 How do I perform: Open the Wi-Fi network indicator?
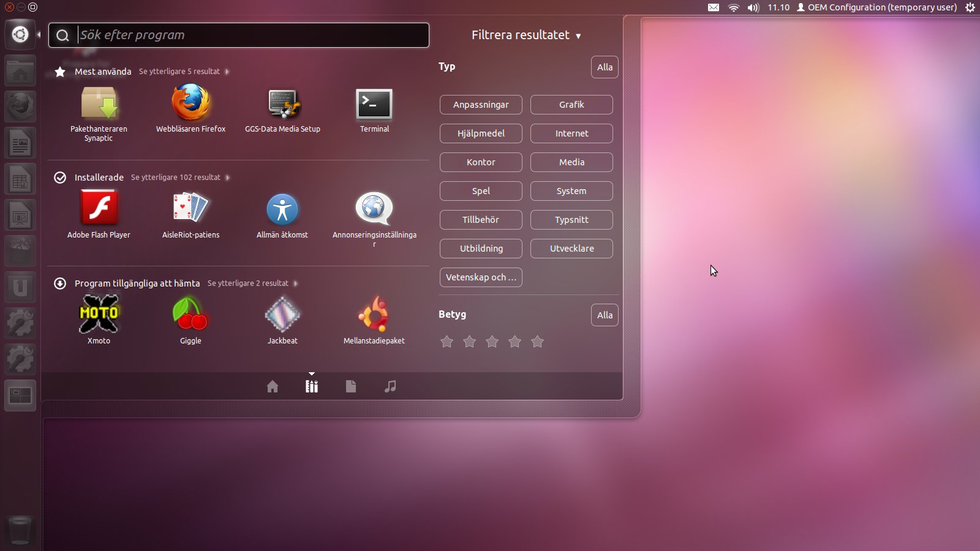click(733, 7)
